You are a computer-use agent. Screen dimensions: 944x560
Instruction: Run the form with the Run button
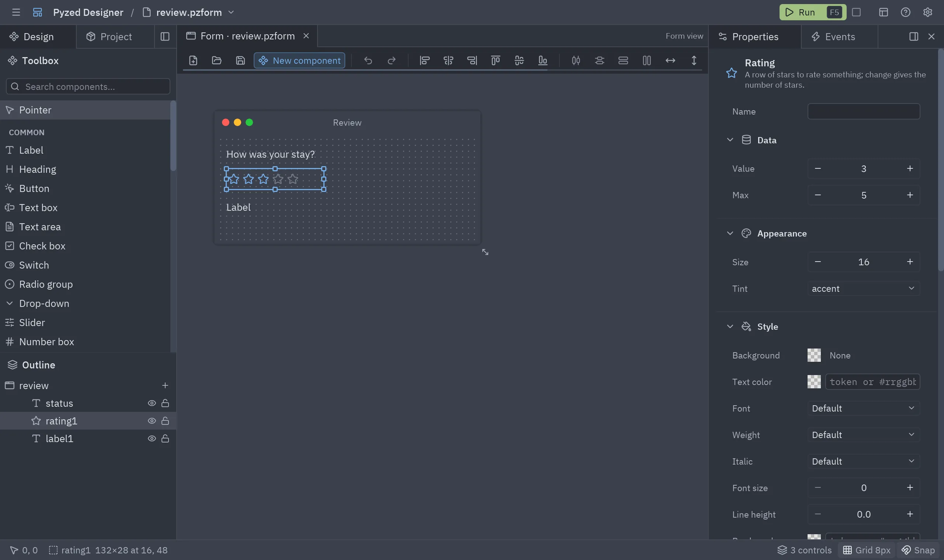pyautogui.click(x=812, y=12)
